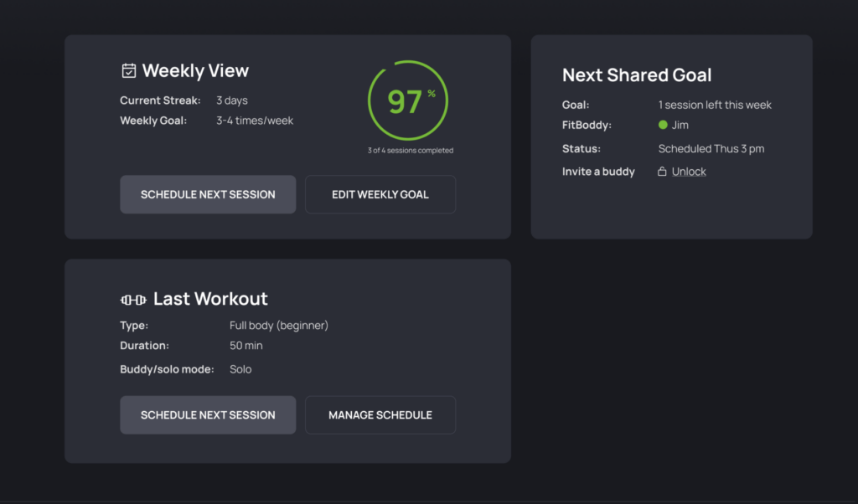Click the "1 session left this week" goal text

tap(715, 105)
